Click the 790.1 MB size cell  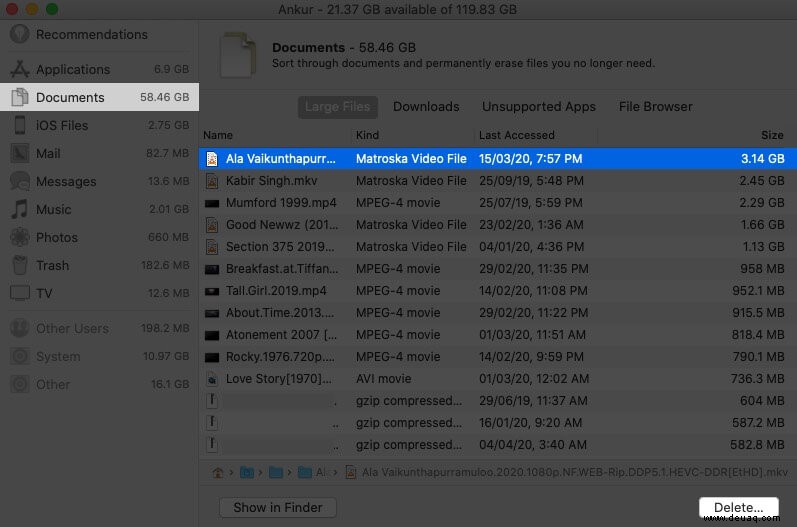click(x=758, y=356)
